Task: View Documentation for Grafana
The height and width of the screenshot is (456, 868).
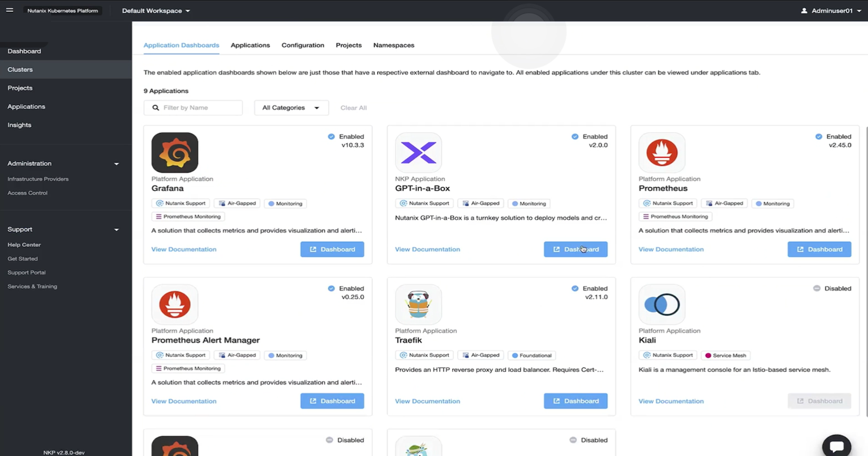Action: click(184, 249)
